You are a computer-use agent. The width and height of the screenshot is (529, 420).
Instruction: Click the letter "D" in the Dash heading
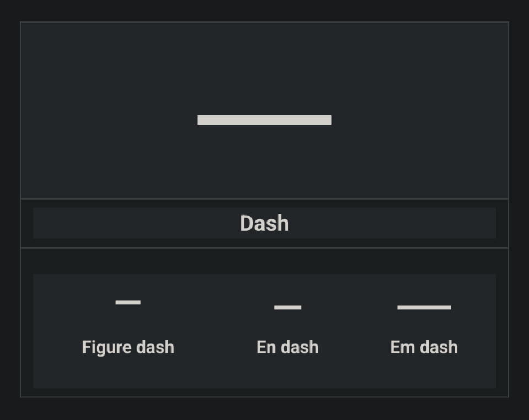click(247, 223)
